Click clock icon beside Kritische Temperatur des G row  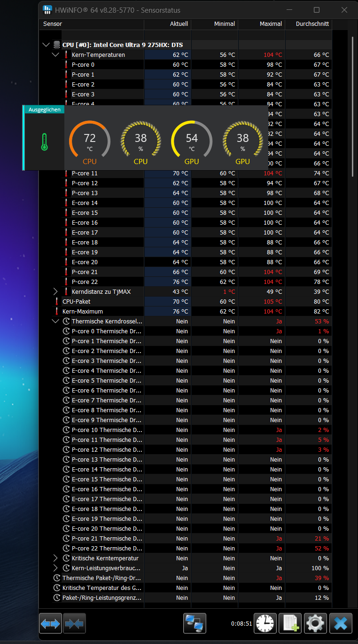pyautogui.click(x=57, y=588)
